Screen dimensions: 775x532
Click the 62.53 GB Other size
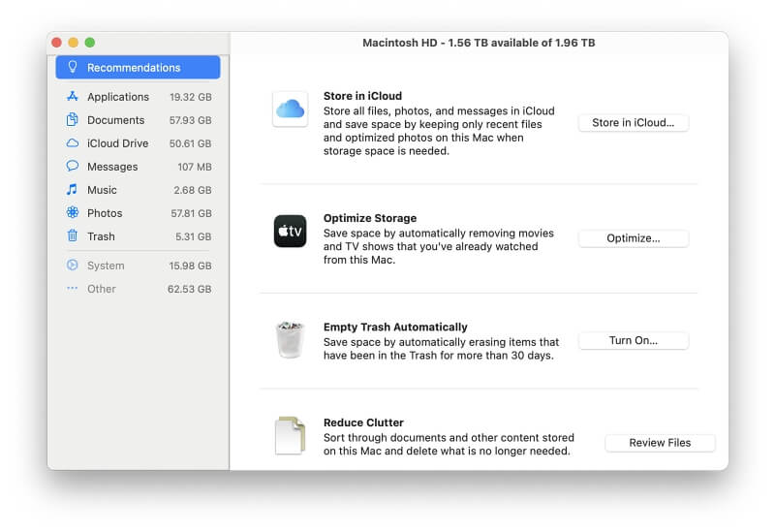(189, 289)
